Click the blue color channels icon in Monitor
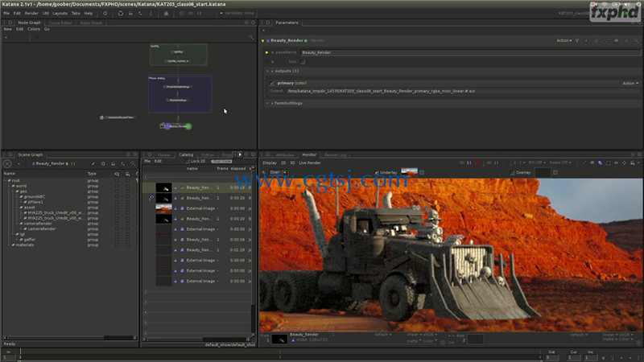This screenshot has height=362, width=644. (600, 163)
